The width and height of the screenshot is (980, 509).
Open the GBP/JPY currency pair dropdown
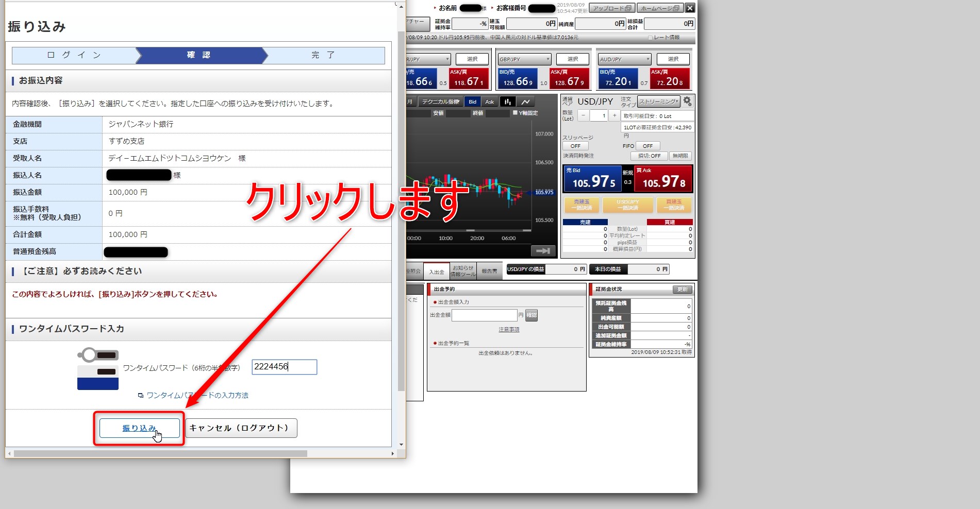524,59
